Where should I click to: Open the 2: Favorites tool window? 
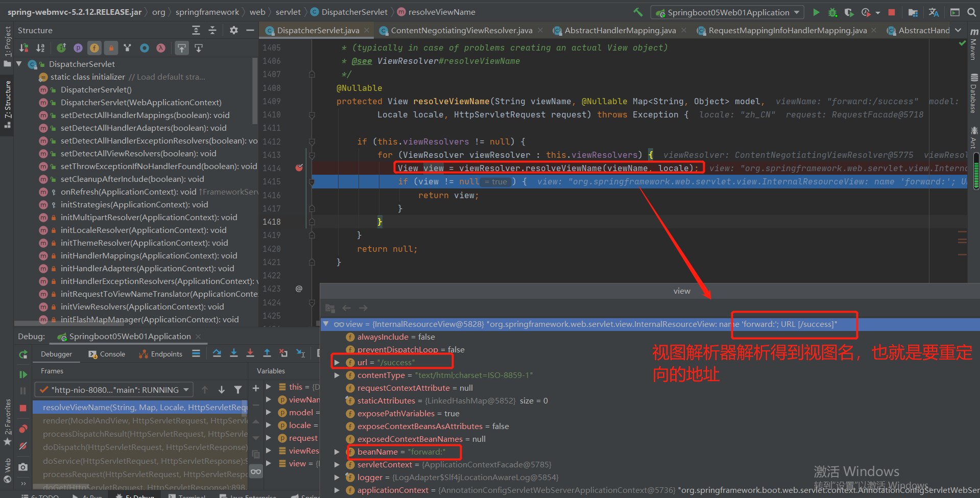(x=7, y=422)
